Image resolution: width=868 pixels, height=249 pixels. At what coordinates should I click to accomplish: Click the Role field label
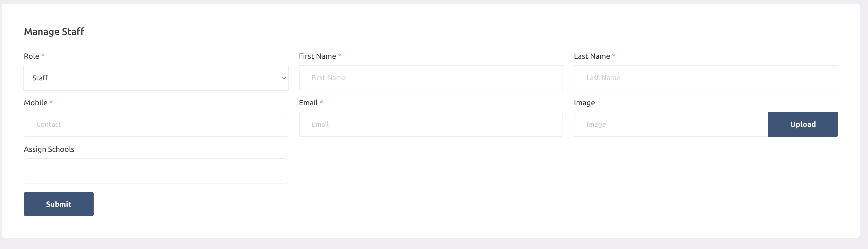point(31,56)
